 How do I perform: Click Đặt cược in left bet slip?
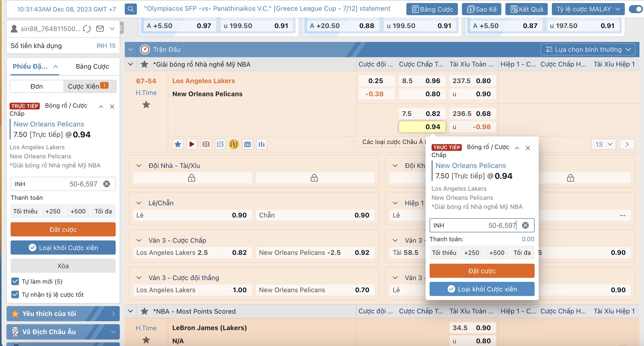[x=63, y=230]
